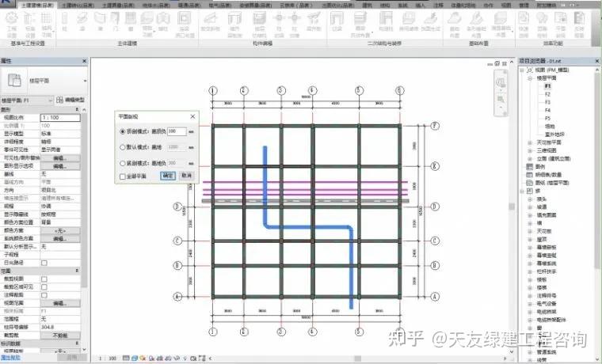Open the 注释 ribbon tab
Screen dimensions: 602x364
438,6
